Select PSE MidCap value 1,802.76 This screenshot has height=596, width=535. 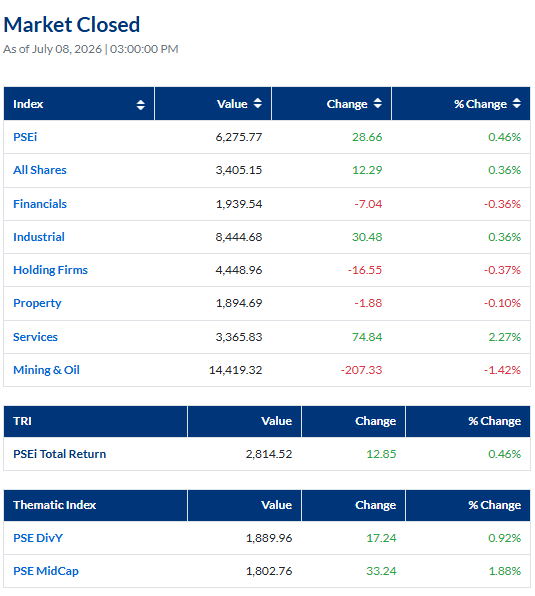(269, 571)
